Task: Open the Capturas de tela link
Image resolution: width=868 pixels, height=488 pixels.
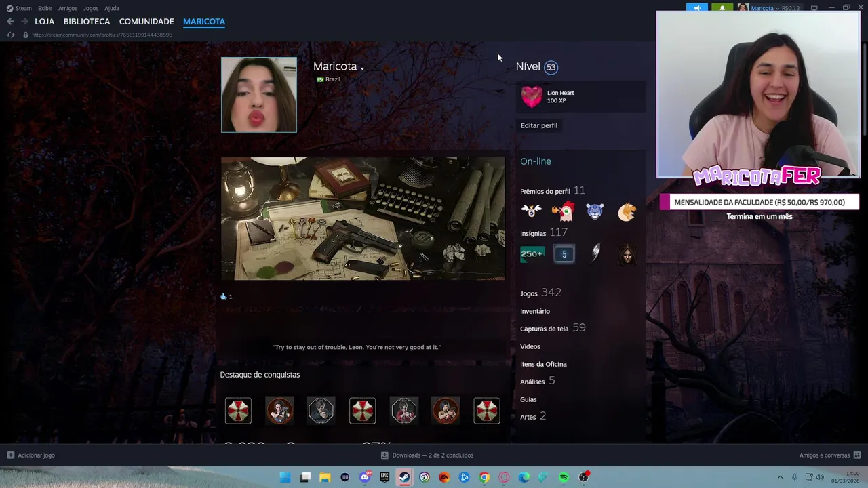Action: point(544,329)
